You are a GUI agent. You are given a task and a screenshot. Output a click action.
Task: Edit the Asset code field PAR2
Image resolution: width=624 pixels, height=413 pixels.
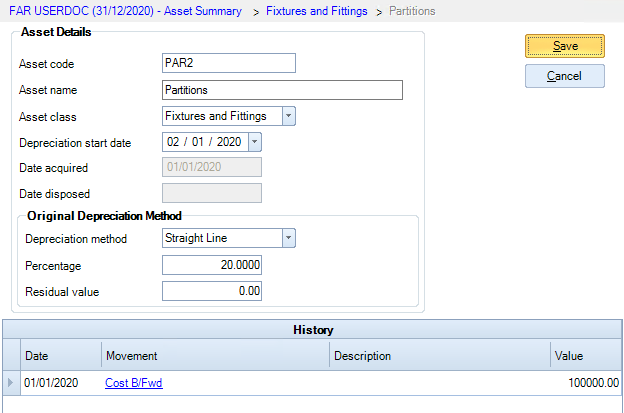[229, 63]
